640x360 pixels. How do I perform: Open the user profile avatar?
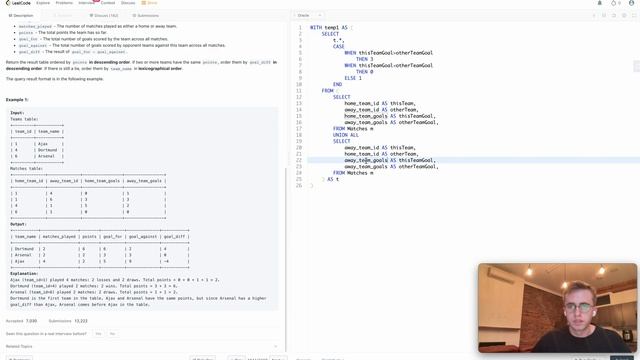pyautogui.click(x=632, y=3)
